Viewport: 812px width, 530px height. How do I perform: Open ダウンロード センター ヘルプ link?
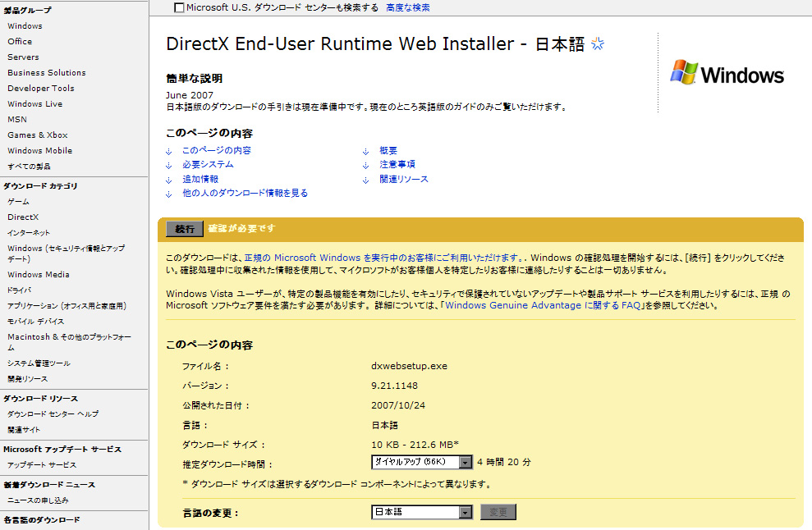pyautogui.click(x=53, y=414)
